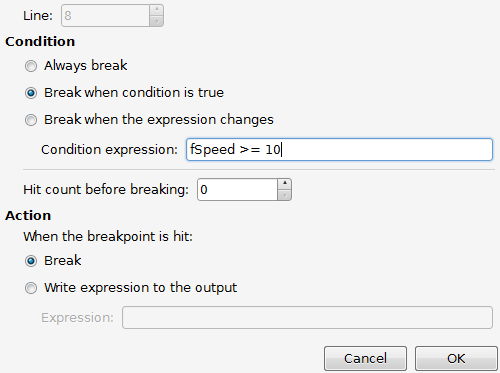Confirm the breakpoint with OK
The height and width of the screenshot is (373, 500).
click(456, 358)
